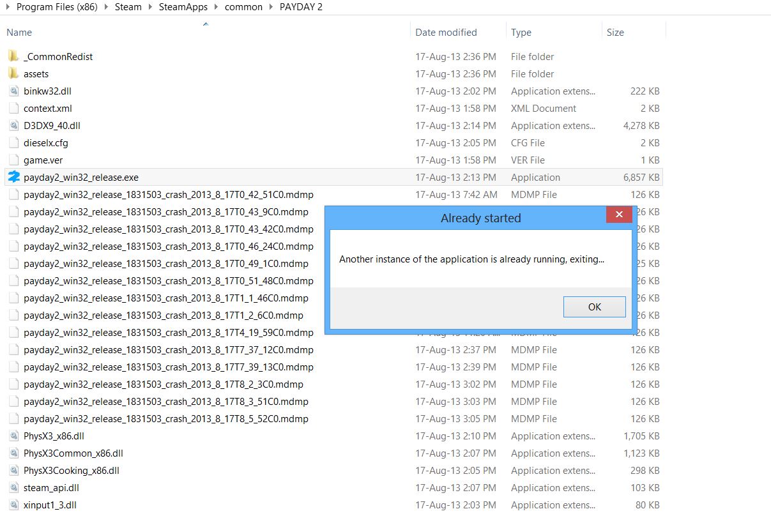The width and height of the screenshot is (771, 532).
Task: Select the PhysX3_x86.dll file icon
Action: tap(13, 436)
